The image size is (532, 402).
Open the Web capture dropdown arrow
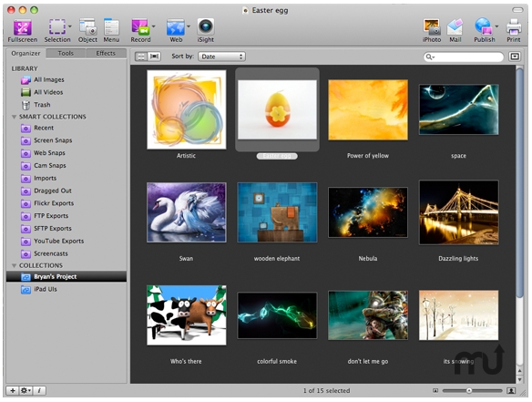[189, 26]
